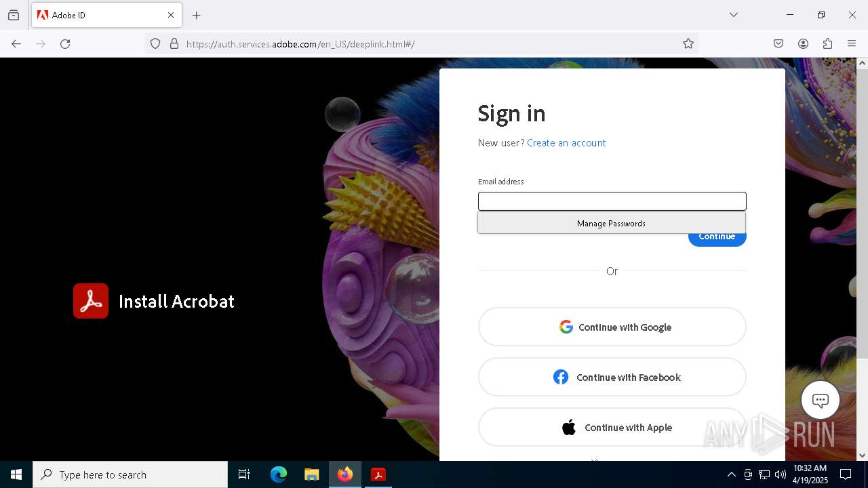Viewport: 868px width, 488px height.
Task: Open File Explorer from the taskbar
Action: (311, 474)
